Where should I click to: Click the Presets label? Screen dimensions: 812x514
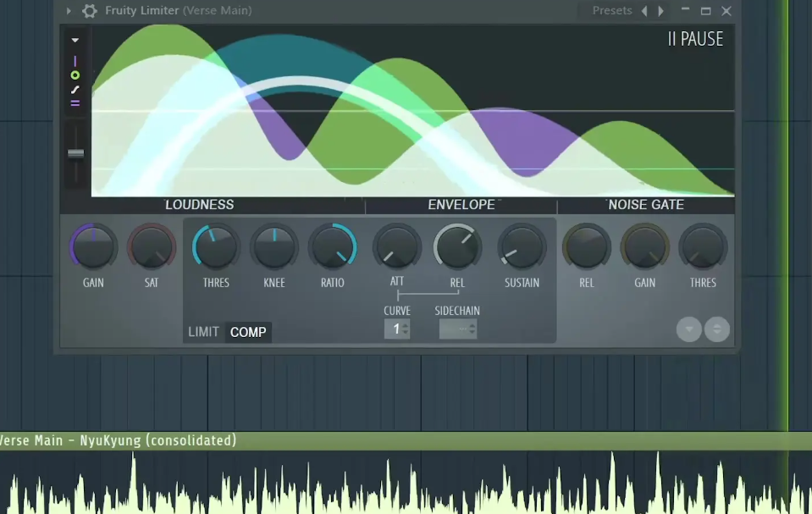(612, 11)
